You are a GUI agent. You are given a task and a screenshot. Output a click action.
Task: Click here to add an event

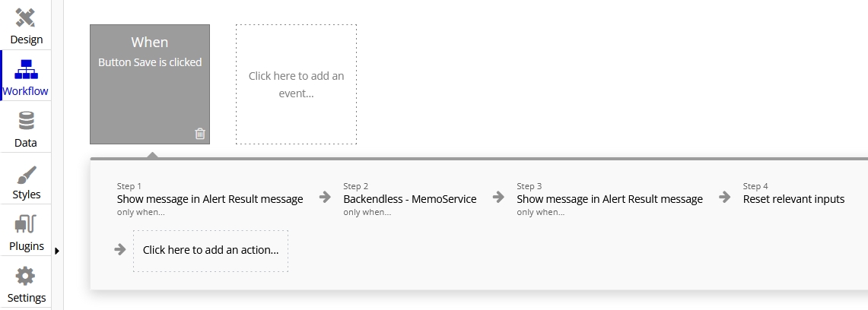(x=296, y=84)
